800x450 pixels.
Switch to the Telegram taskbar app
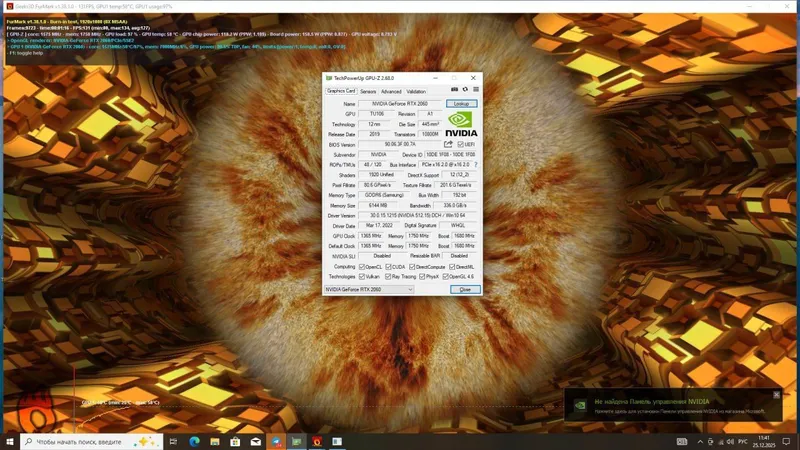coord(276,441)
